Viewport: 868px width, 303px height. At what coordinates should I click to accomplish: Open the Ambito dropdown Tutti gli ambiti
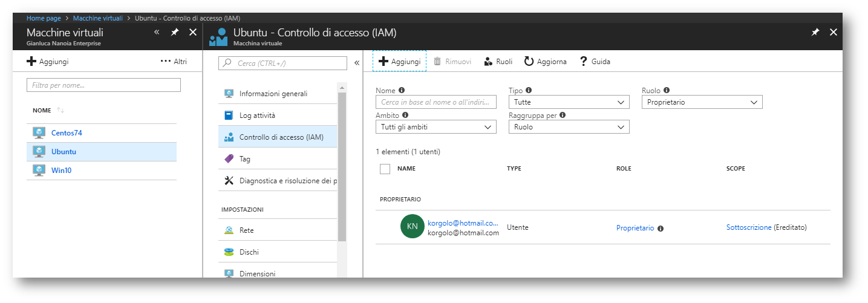(436, 127)
